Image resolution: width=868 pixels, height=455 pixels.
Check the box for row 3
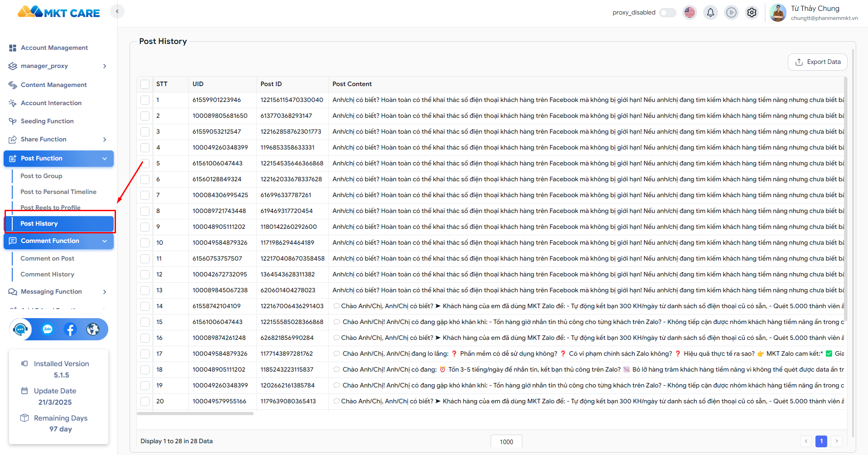(145, 132)
